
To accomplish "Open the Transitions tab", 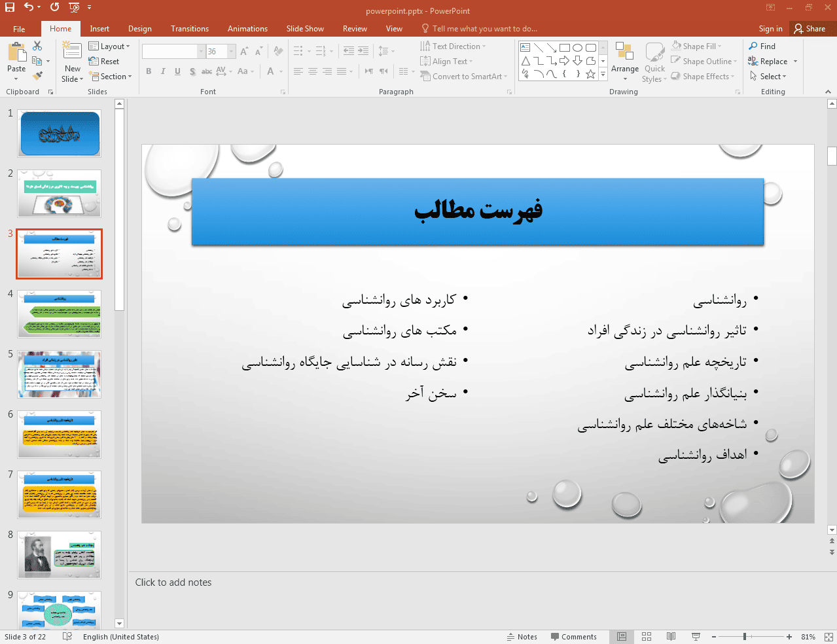I will coord(190,29).
